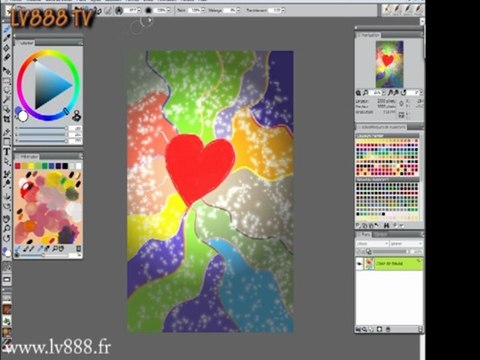Pick a shade in the color triangle
480x360 pixels.
[50, 86]
